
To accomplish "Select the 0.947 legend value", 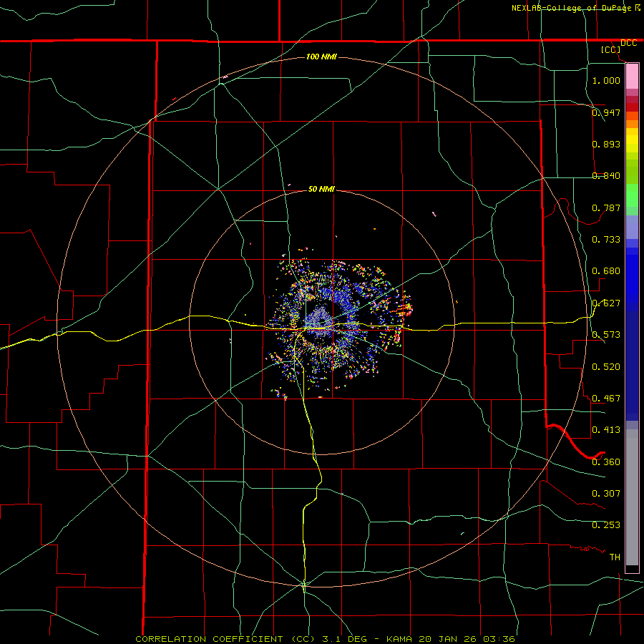I will click(x=606, y=112).
